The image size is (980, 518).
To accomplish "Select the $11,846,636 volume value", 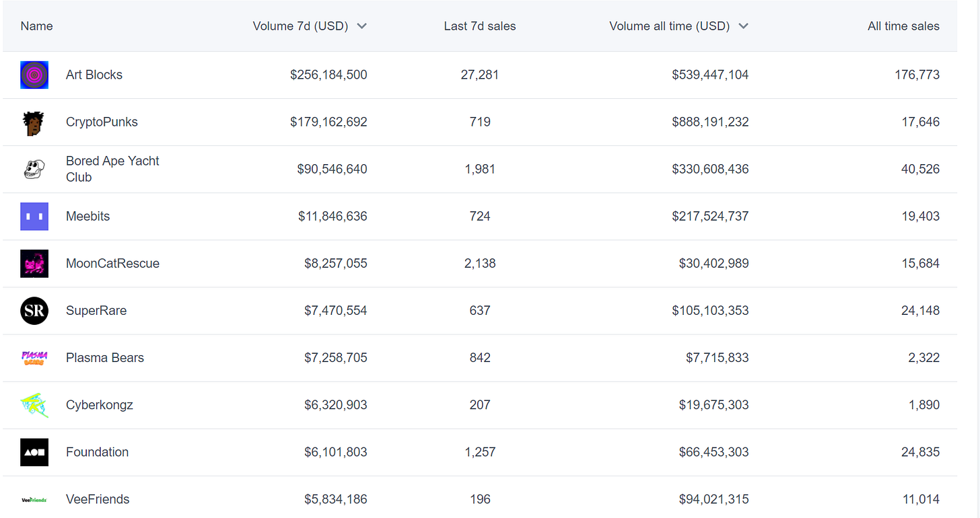I will 332,216.
